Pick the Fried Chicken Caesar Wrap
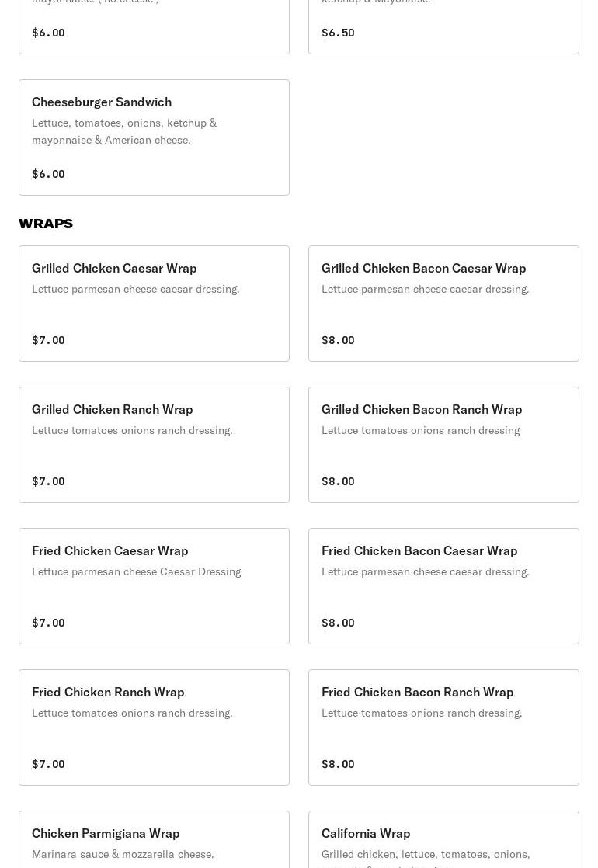Viewport: 598px width, 868px height. (154, 585)
